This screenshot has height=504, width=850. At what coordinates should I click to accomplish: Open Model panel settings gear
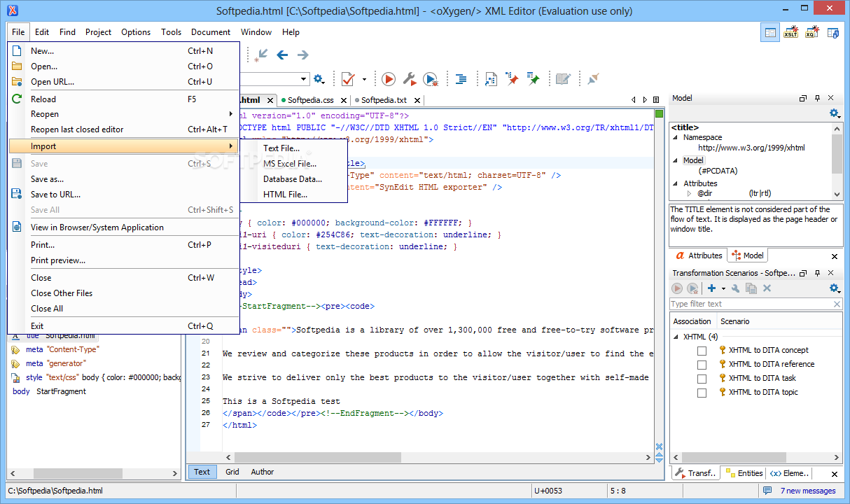(x=834, y=113)
